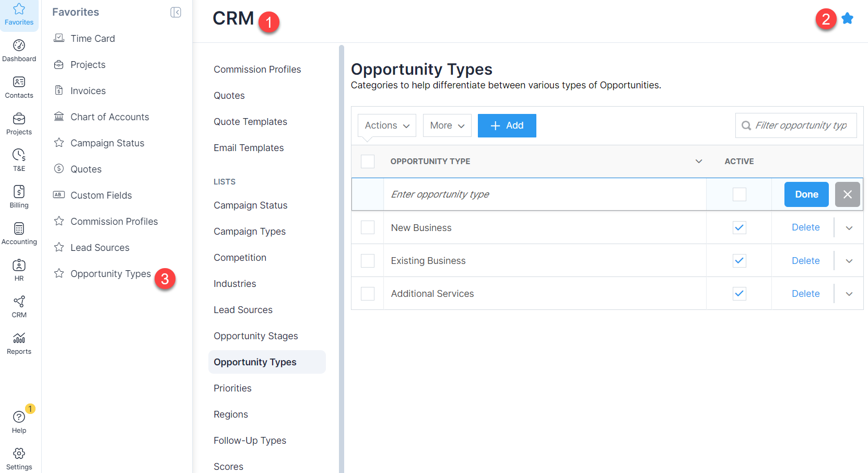Uncheck Active for Additional Services
Viewport: 868px width, 473px height.
click(740, 294)
